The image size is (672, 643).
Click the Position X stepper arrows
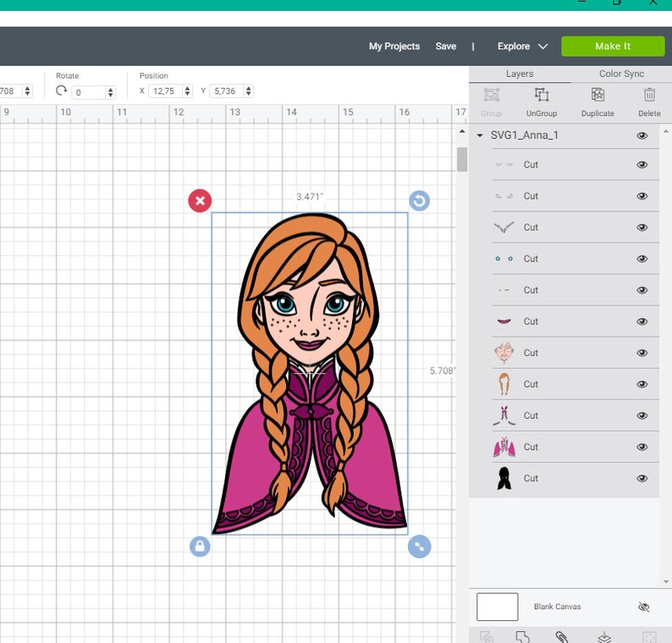[187, 91]
